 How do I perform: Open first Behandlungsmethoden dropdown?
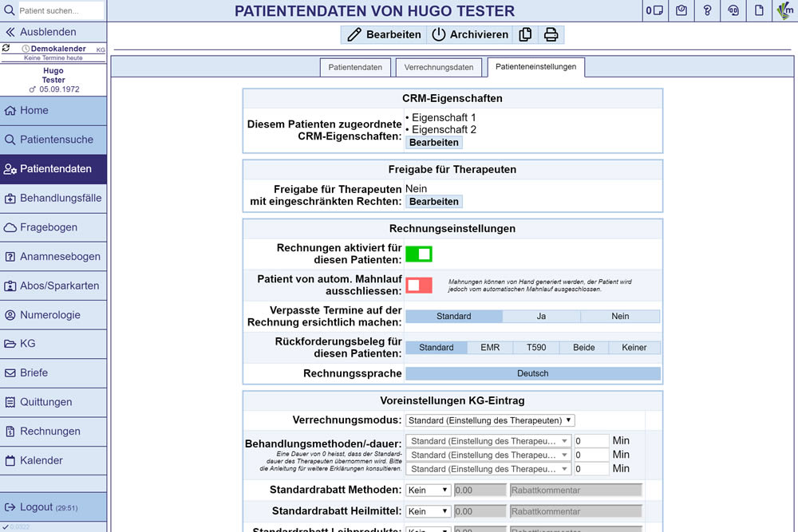[489, 441]
